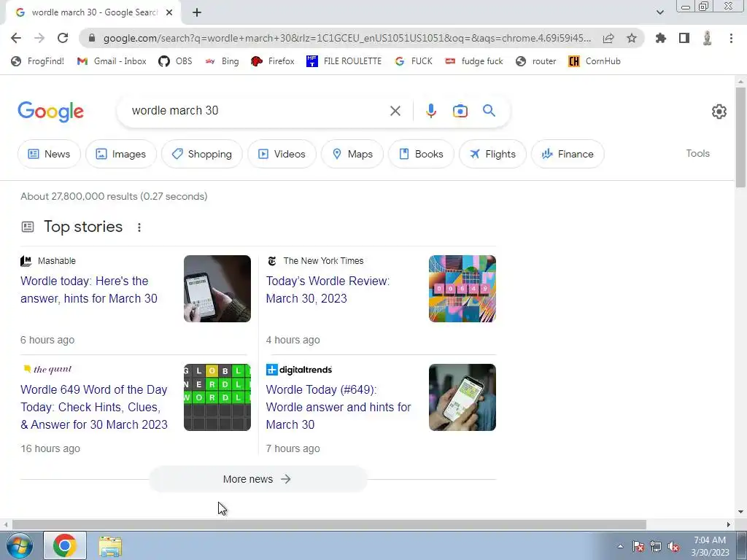This screenshot has width=747, height=560.
Task: Go to Google homepage via logo
Action: 51,112
